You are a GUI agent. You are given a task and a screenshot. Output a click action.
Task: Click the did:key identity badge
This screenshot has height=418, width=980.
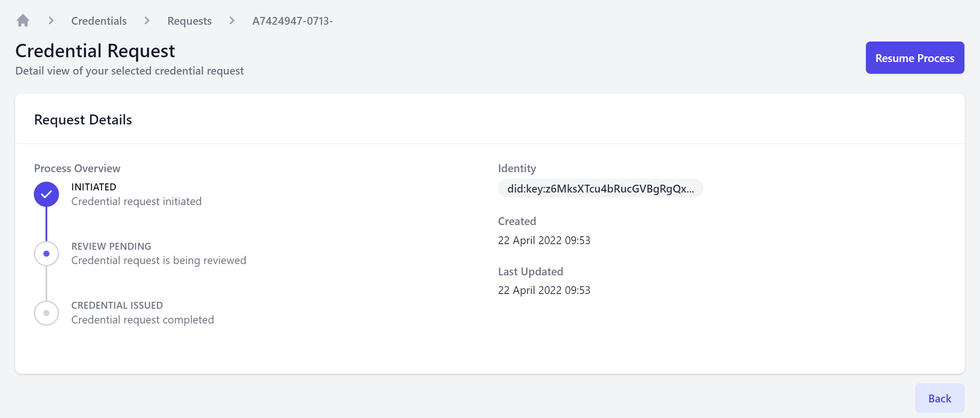600,189
